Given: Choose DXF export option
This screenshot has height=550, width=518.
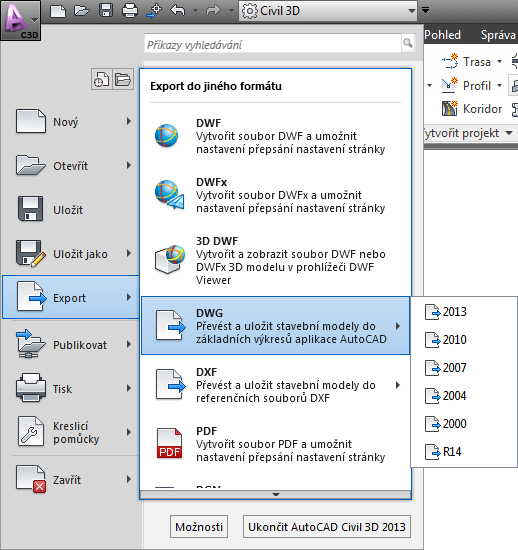Looking at the screenshot, I should pyautogui.click(x=275, y=385).
